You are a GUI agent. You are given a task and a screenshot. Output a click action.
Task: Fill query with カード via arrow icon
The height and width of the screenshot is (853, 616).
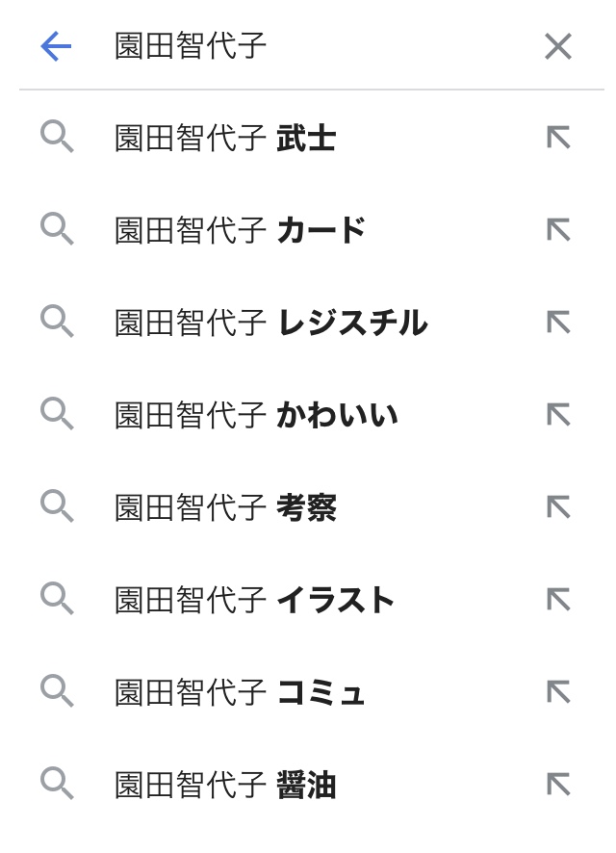tap(558, 231)
